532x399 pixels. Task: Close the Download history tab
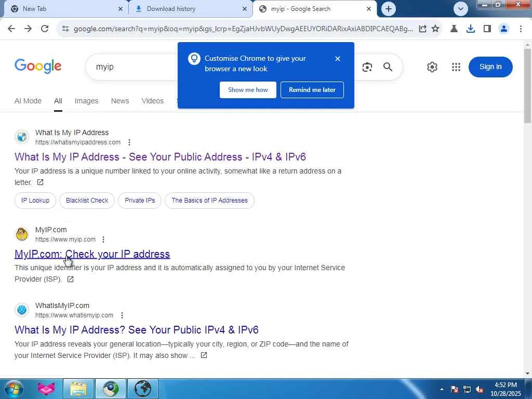click(x=245, y=9)
